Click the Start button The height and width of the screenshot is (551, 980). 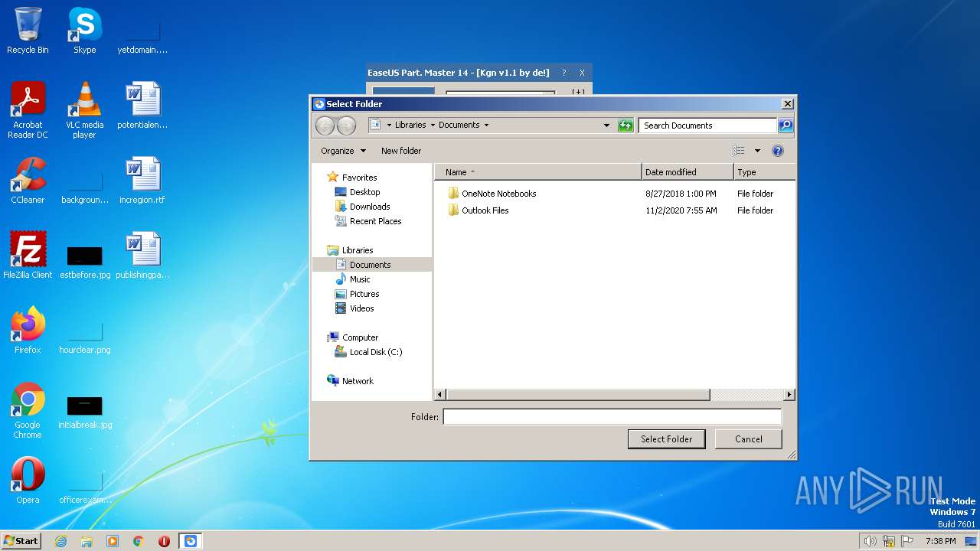[21, 541]
